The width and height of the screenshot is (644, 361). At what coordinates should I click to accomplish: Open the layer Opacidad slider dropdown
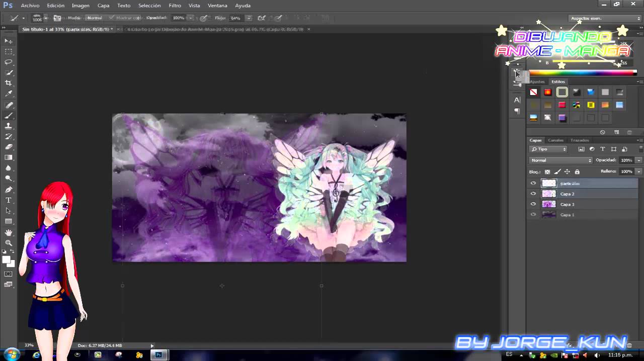pos(639,160)
